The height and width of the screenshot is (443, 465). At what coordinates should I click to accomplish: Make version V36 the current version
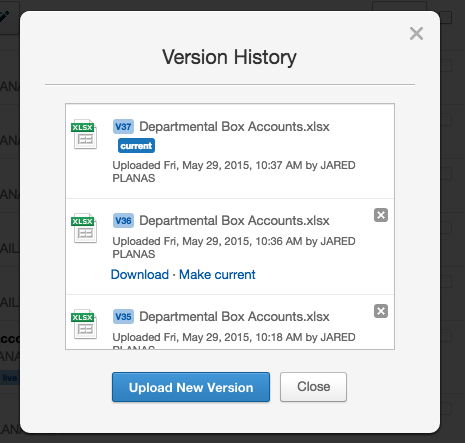(x=217, y=275)
